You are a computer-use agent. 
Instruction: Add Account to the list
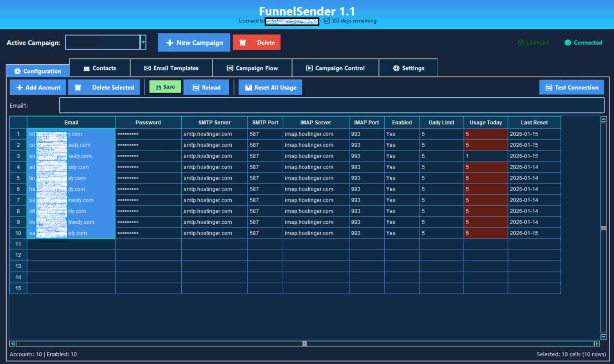(x=38, y=88)
